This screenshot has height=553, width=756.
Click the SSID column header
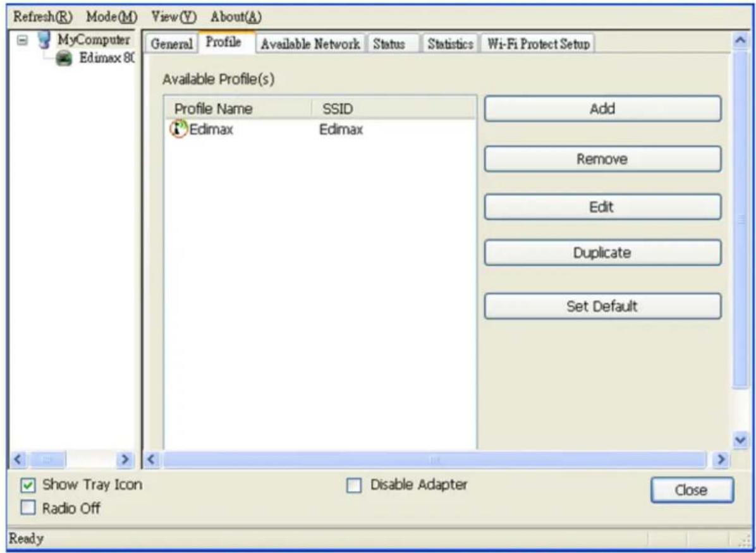coord(394,109)
